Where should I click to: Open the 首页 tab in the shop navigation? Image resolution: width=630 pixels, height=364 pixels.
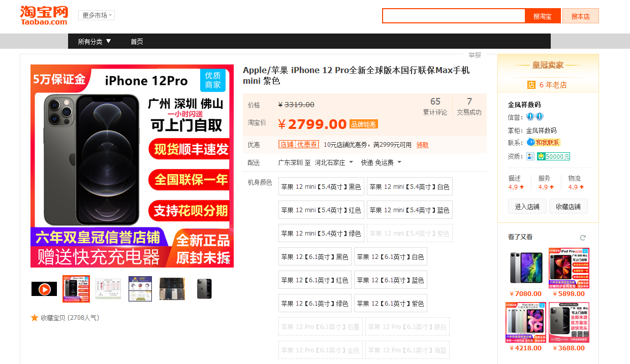click(x=137, y=42)
